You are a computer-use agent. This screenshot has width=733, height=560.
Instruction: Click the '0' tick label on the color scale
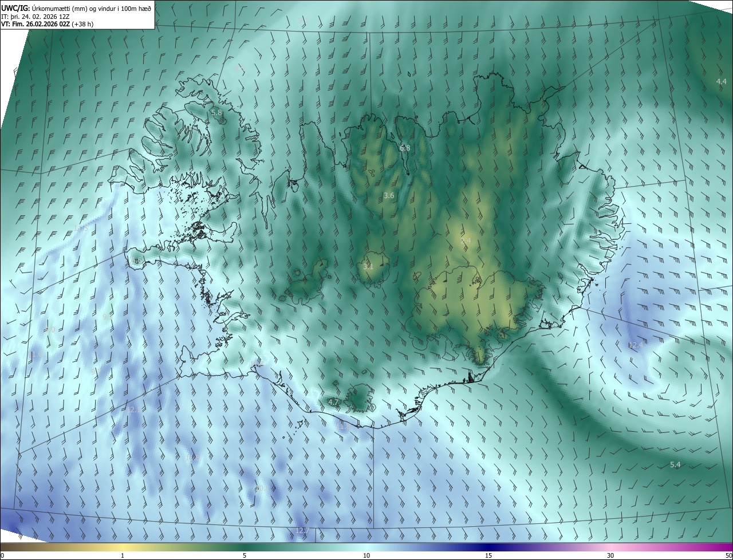click(x=2, y=556)
